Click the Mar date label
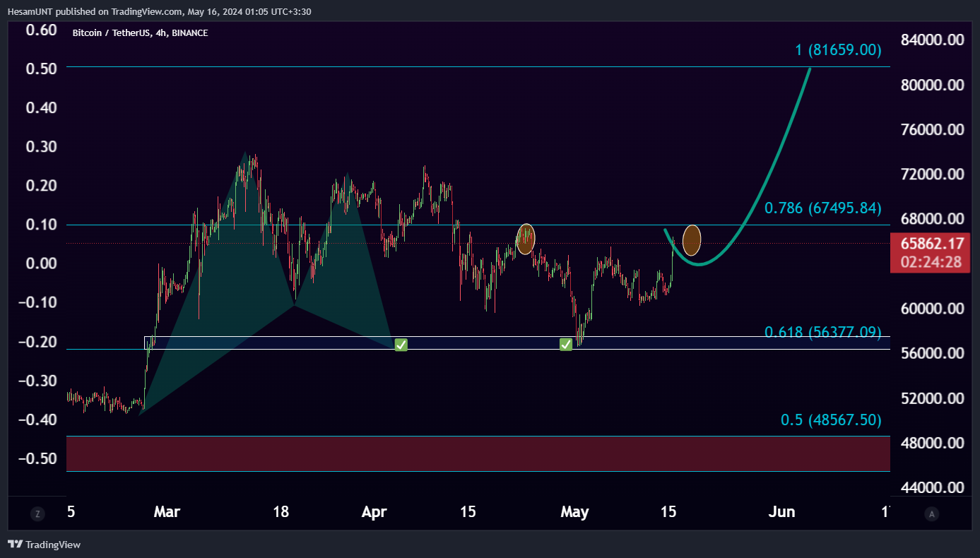Image resolution: width=980 pixels, height=558 pixels. coord(167,511)
